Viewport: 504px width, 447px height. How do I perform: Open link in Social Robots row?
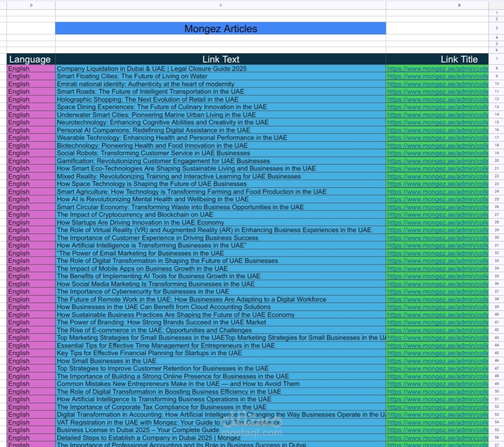coord(437,153)
